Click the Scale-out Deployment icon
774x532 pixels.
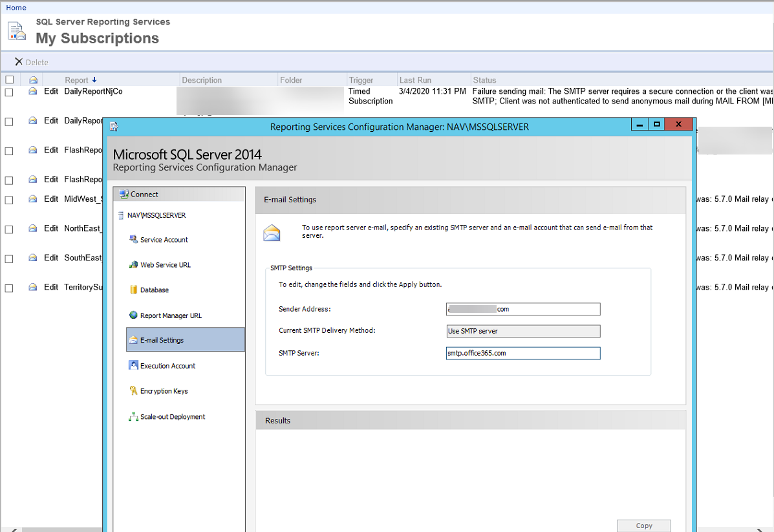[x=134, y=417]
